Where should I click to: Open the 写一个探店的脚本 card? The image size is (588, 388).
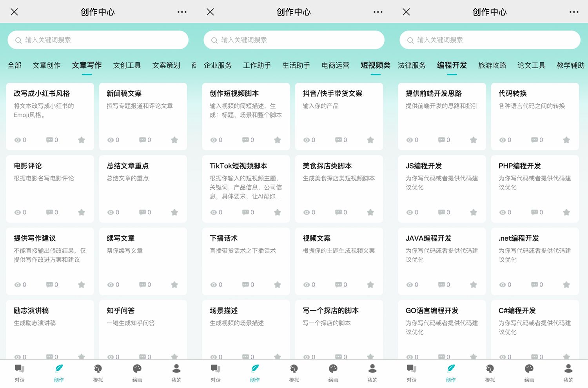tap(339, 330)
